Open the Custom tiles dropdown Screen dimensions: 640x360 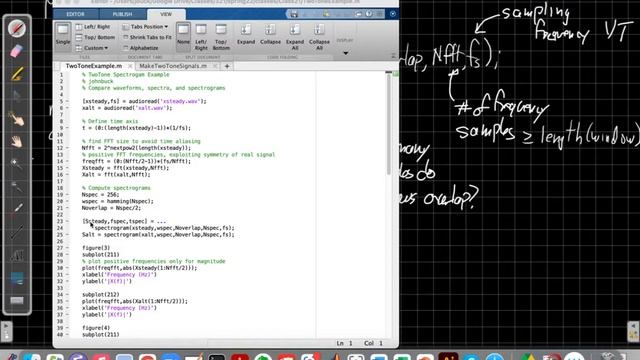(x=92, y=48)
